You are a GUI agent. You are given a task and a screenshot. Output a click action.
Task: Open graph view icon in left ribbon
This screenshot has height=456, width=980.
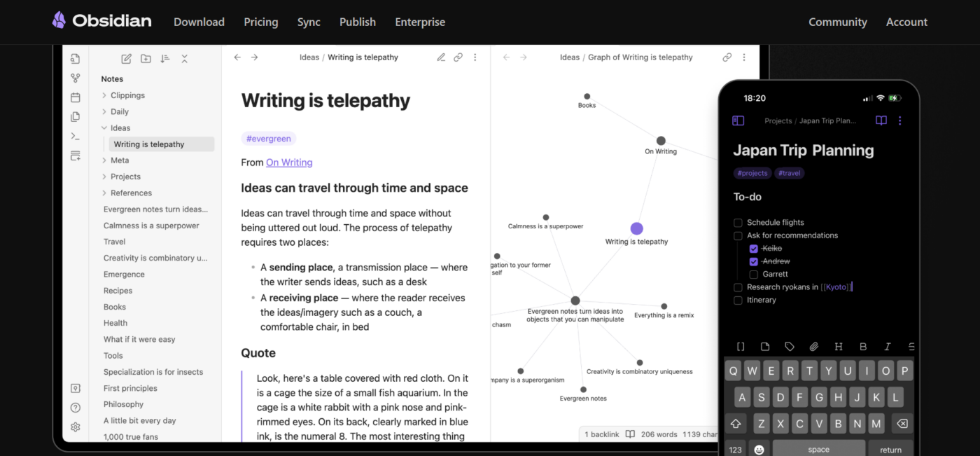(76, 78)
